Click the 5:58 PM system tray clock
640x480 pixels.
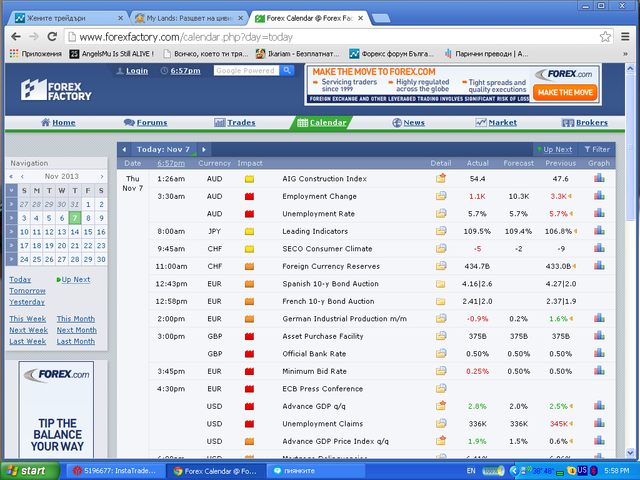click(x=616, y=471)
